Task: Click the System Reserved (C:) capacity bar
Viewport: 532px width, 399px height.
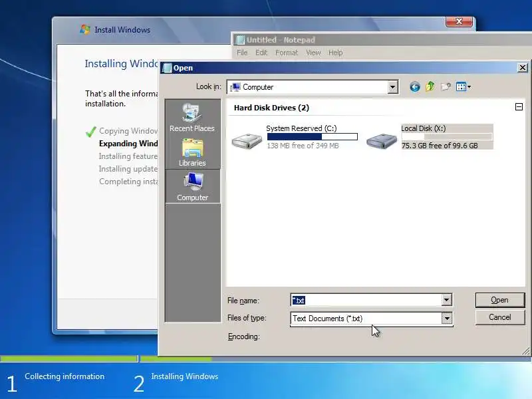Action: (x=312, y=136)
